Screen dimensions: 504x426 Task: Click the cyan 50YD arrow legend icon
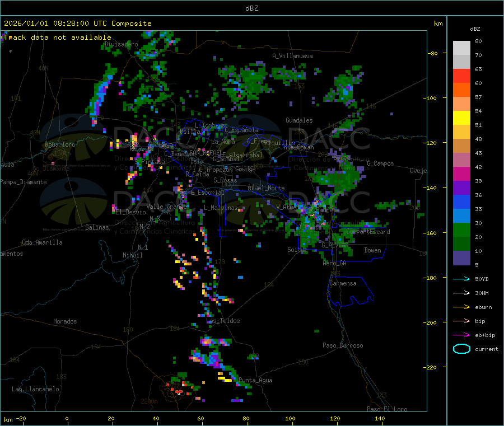click(x=461, y=279)
